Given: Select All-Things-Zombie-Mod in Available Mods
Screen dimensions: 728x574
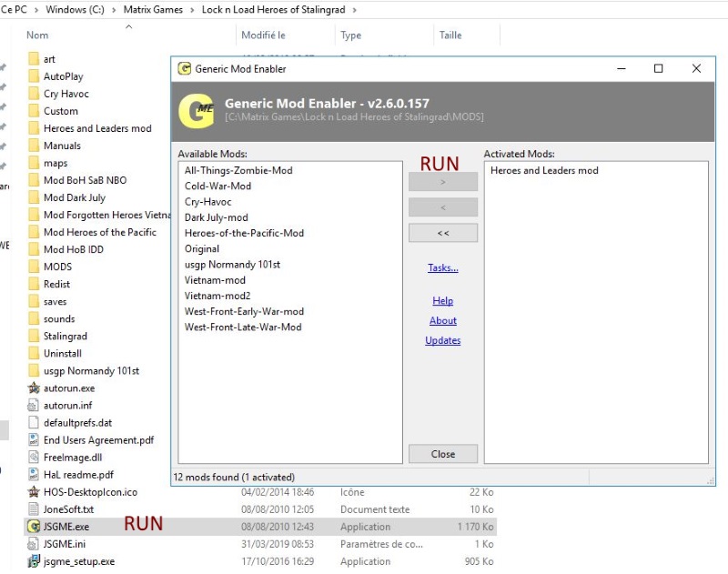Looking at the screenshot, I should [x=238, y=170].
